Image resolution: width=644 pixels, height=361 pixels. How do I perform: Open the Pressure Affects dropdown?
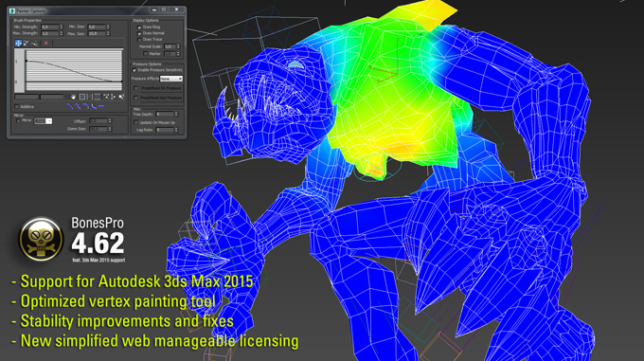coord(170,79)
